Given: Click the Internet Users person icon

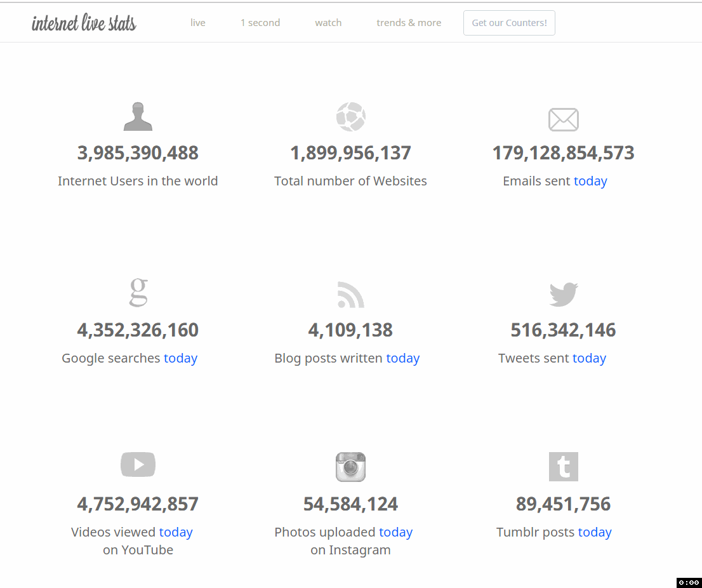Looking at the screenshot, I should tap(138, 116).
